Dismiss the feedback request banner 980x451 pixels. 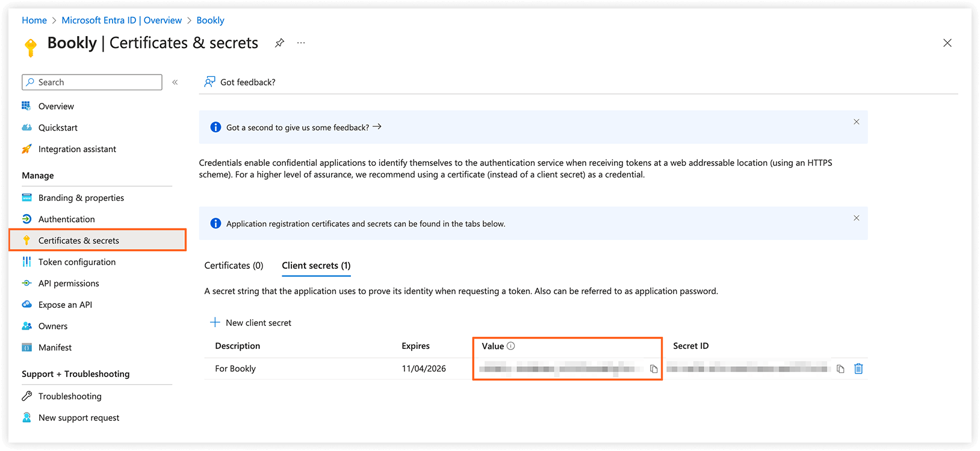tap(856, 122)
